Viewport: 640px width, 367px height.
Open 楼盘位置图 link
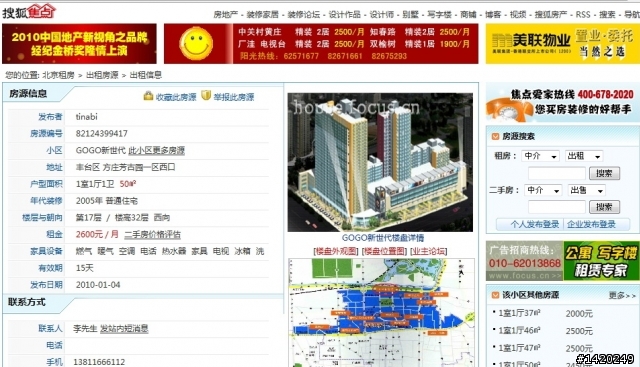point(384,251)
